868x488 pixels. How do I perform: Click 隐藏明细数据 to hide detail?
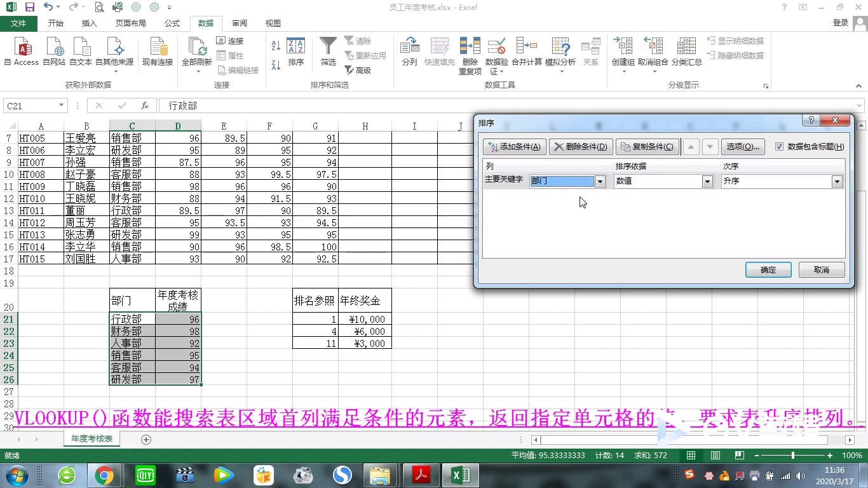(734, 54)
